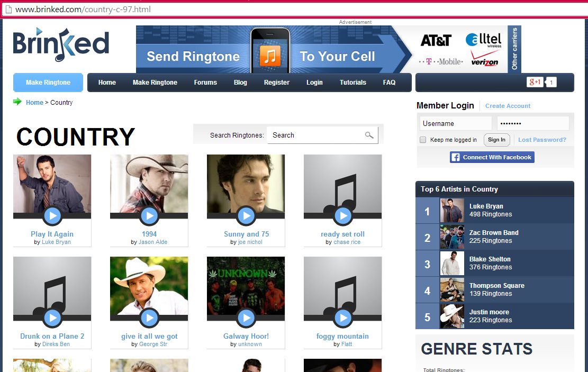Open Luke Bryan's artist thumbnail in Top Artists
The width and height of the screenshot is (588, 372).
pyautogui.click(x=452, y=211)
